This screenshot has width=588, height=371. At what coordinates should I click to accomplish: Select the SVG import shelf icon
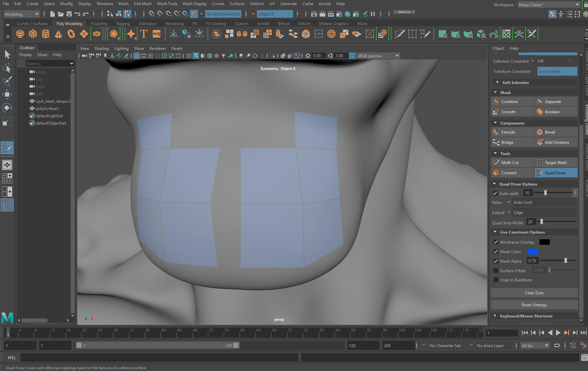tap(156, 34)
